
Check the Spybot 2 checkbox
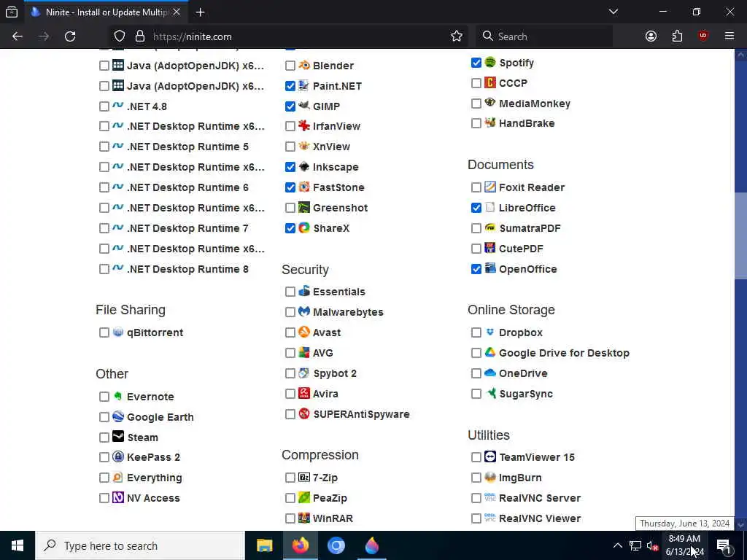coord(290,373)
